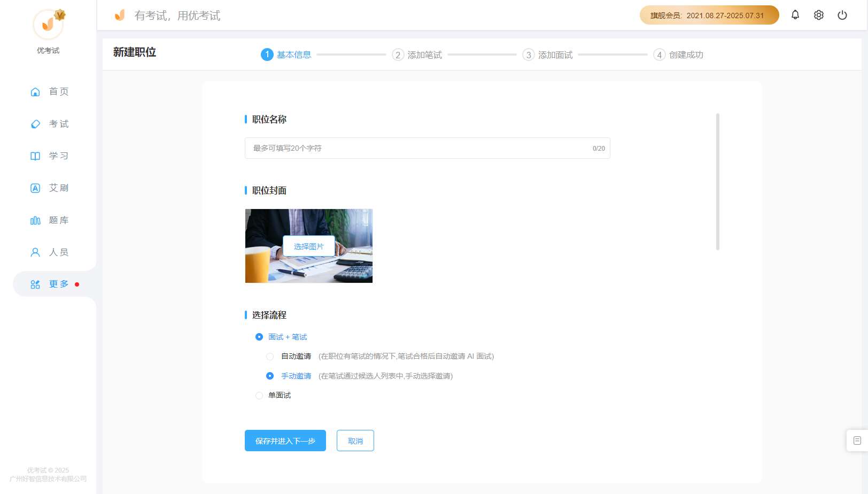Click the tag icon beside 考试
The image size is (868, 494).
click(x=35, y=124)
